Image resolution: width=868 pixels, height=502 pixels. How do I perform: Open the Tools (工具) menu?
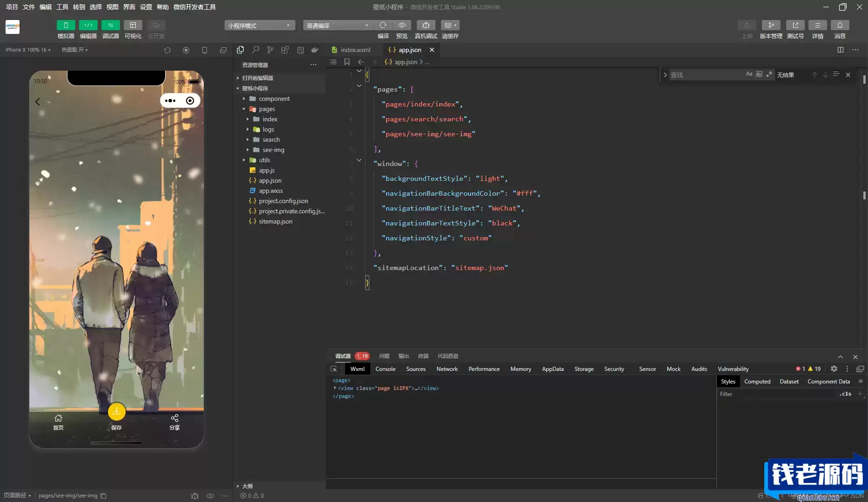tap(62, 7)
